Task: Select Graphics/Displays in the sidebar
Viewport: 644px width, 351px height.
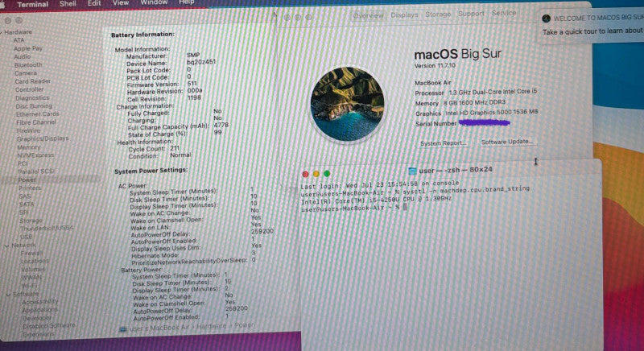Action: [x=43, y=138]
